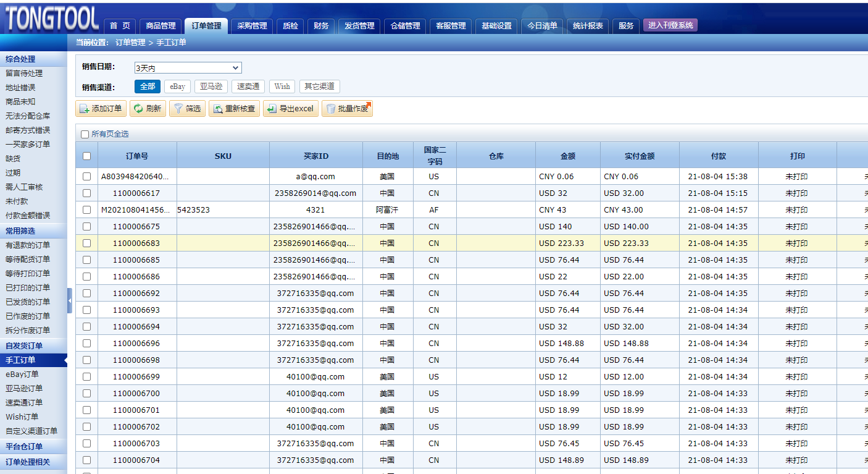Screen dimensions: 868x474
Task: Click the TONGTOOL logo
Action: coord(52,17)
